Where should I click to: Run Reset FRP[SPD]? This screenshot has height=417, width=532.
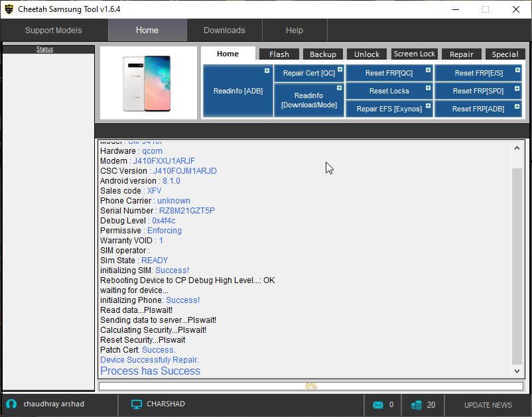[478, 91]
